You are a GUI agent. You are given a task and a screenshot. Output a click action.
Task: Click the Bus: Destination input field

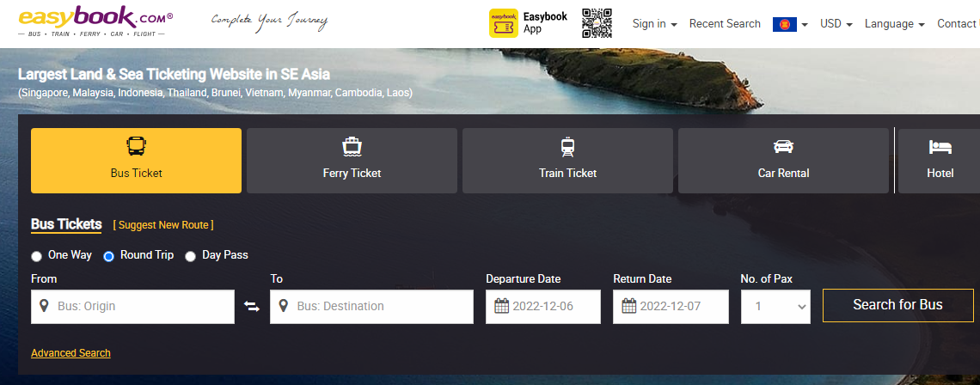378,307
